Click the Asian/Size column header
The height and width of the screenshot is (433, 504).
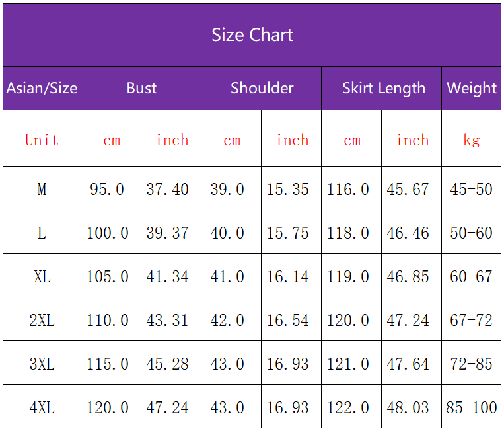(42, 88)
